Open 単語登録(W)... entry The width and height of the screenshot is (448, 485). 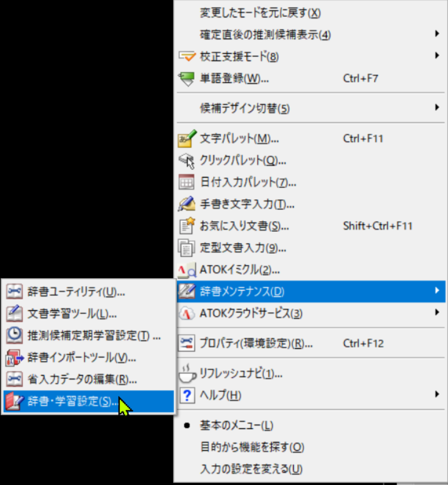311,79
